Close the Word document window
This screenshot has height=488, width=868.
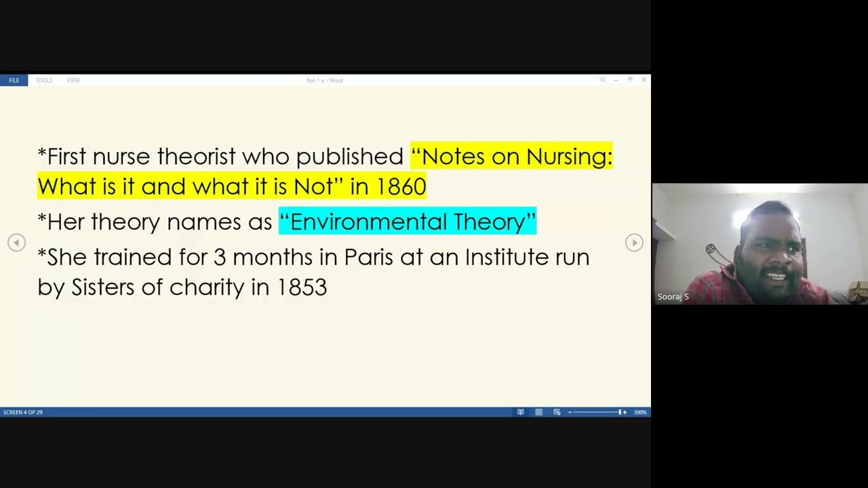644,80
